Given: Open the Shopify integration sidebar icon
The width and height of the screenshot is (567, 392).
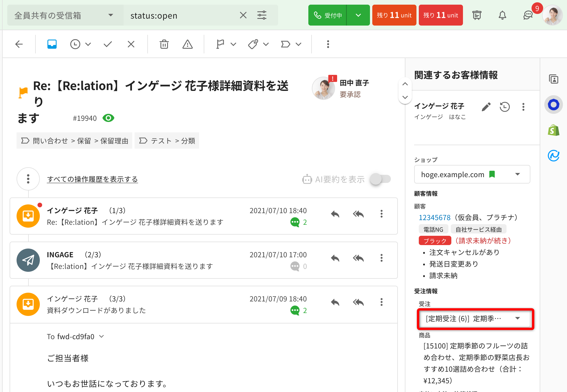Looking at the screenshot, I should pyautogui.click(x=553, y=130).
